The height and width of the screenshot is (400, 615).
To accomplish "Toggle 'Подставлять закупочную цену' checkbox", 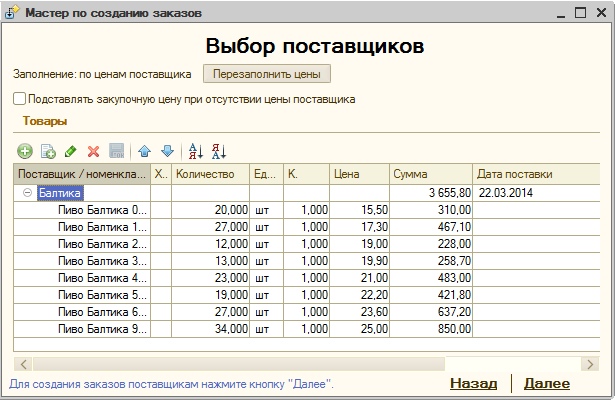I will [19, 99].
